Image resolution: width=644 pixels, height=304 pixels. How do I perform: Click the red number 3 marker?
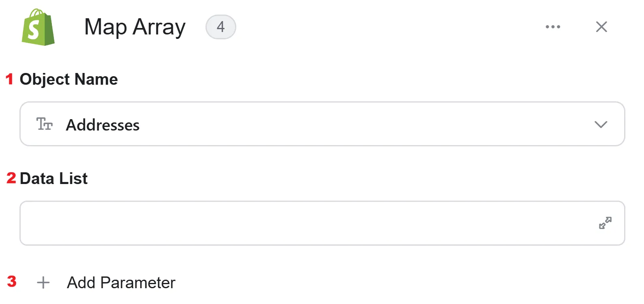pos(12,281)
